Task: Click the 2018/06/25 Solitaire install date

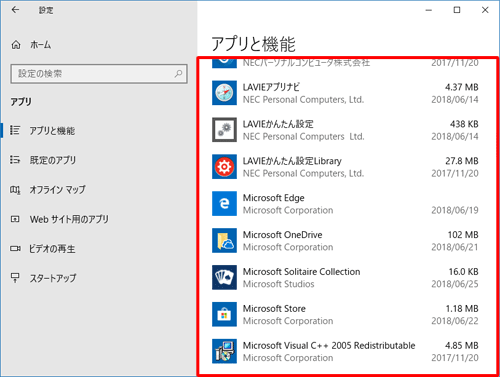Action: click(x=455, y=284)
